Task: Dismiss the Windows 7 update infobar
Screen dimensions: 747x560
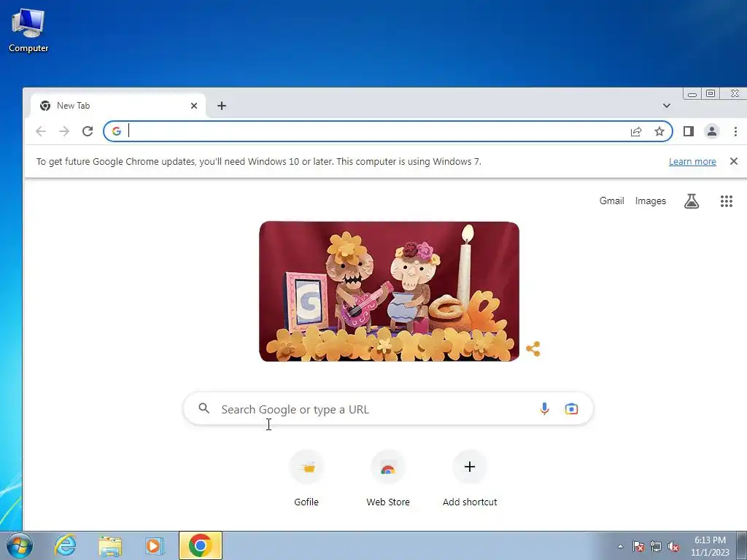Action: pyautogui.click(x=734, y=161)
